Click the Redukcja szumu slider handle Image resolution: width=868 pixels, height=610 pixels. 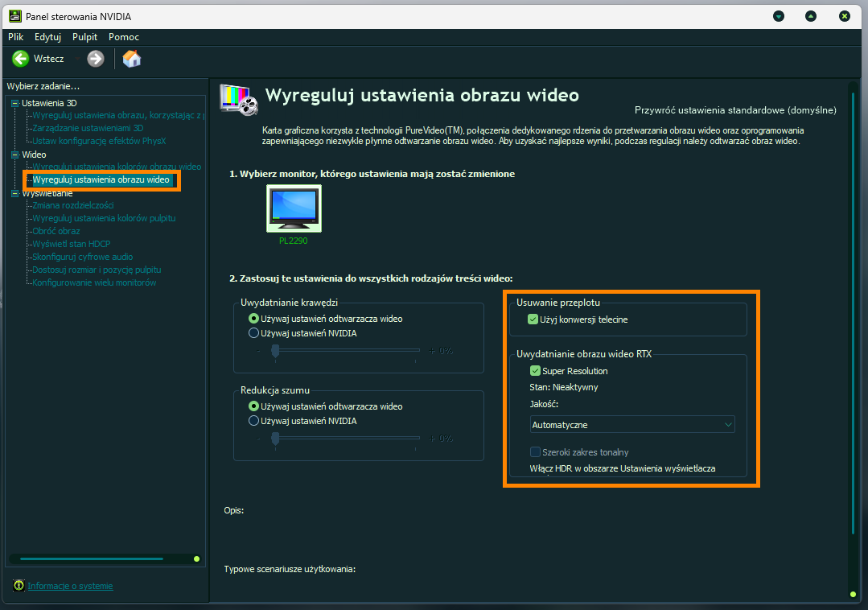pyautogui.click(x=275, y=439)
